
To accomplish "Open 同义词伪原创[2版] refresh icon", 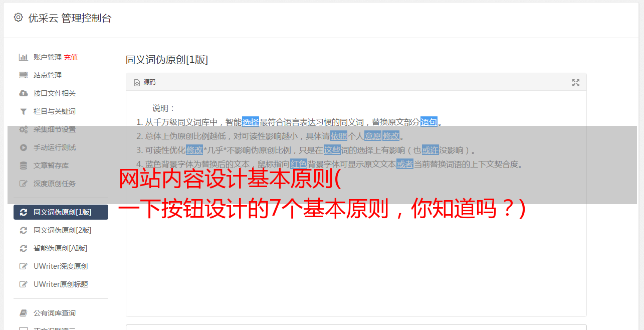I will 23,230.
